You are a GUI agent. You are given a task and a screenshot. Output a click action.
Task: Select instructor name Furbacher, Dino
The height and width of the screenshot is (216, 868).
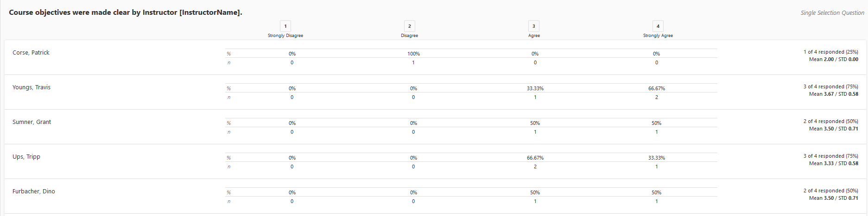pyautogui.click(x=34, y=191)
